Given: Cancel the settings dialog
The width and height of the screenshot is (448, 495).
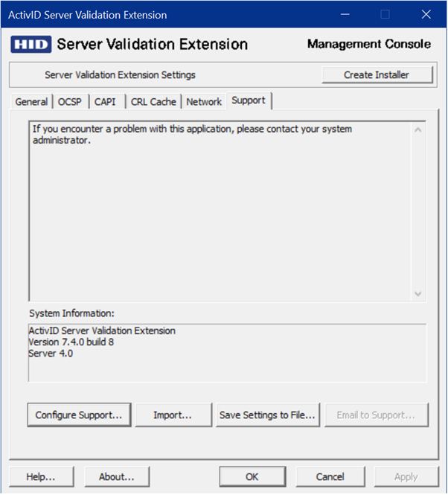Looking at the screenshot, I should [330, 476].
